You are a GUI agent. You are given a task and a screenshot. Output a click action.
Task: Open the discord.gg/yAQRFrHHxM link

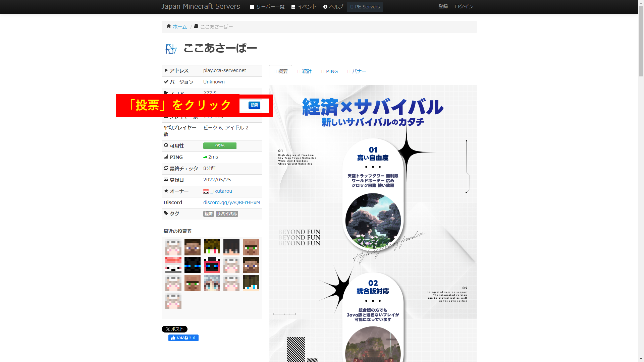[231, 202]
